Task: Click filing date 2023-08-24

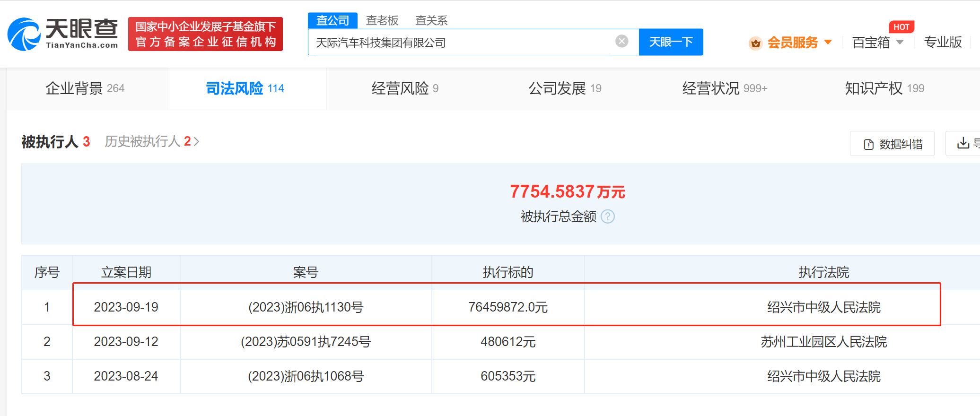Action: pyautogui.click(x=126, y=376)
